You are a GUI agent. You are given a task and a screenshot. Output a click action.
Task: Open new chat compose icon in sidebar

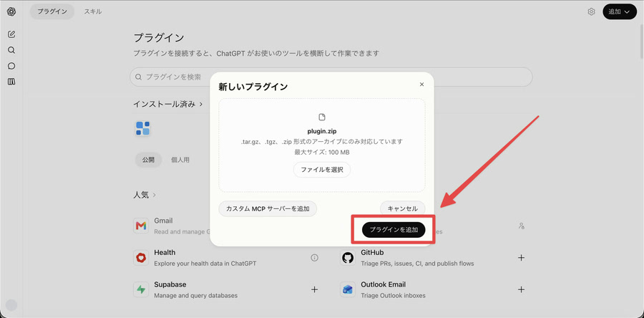point(11,34)
